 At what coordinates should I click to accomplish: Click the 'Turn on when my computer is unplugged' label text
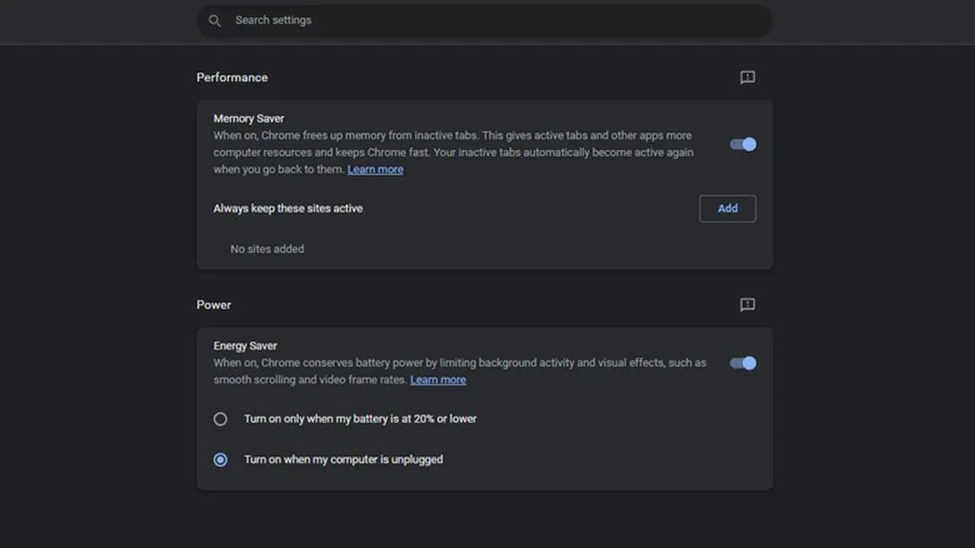[x=343, y=460]
